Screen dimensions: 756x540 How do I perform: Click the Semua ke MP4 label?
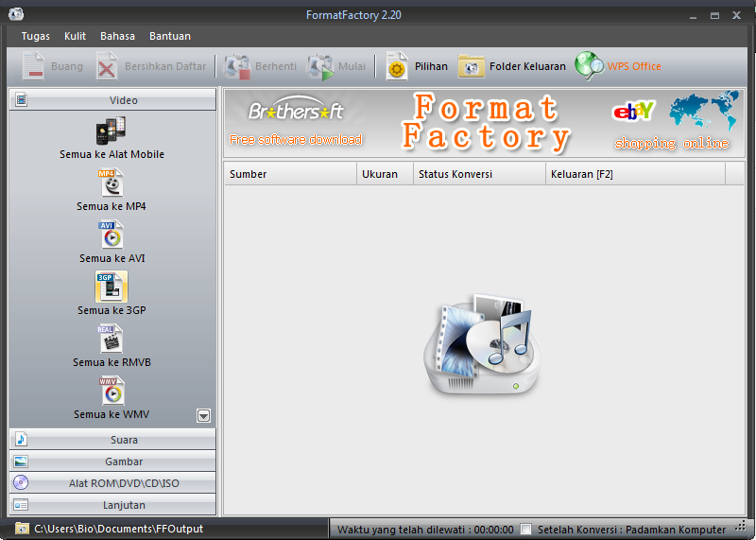click(112, 206)
